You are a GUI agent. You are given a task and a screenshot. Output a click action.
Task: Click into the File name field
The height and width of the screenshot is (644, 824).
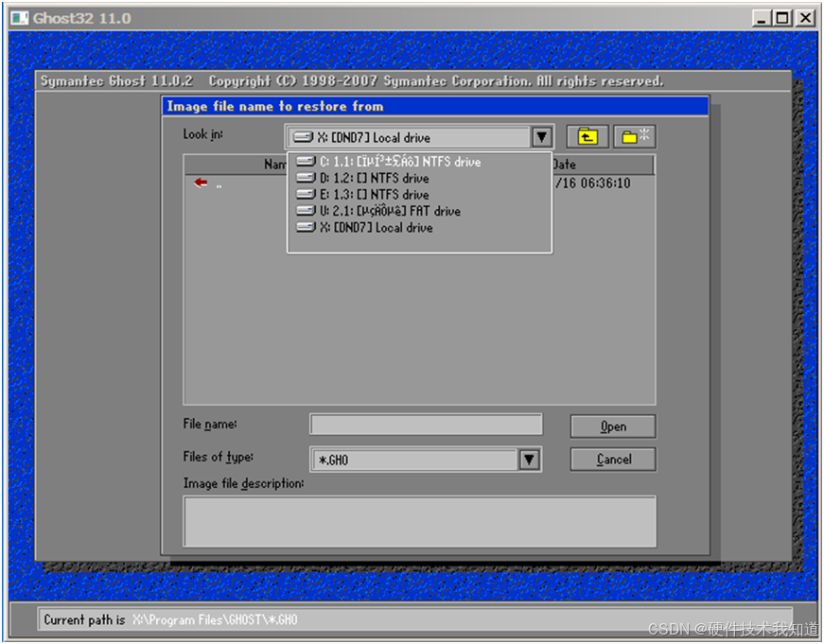tap(426, 425)
